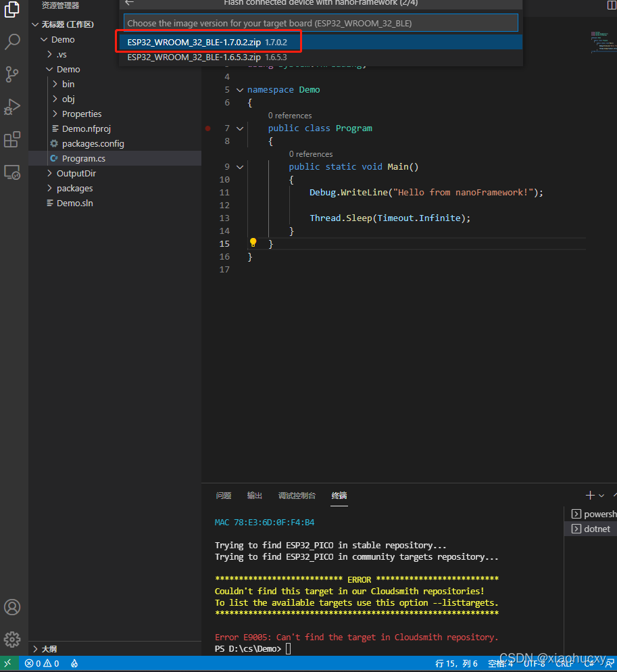Open the Run and Debug view
This screenshot has height=672, width=617.
click(x=12, y=107)
